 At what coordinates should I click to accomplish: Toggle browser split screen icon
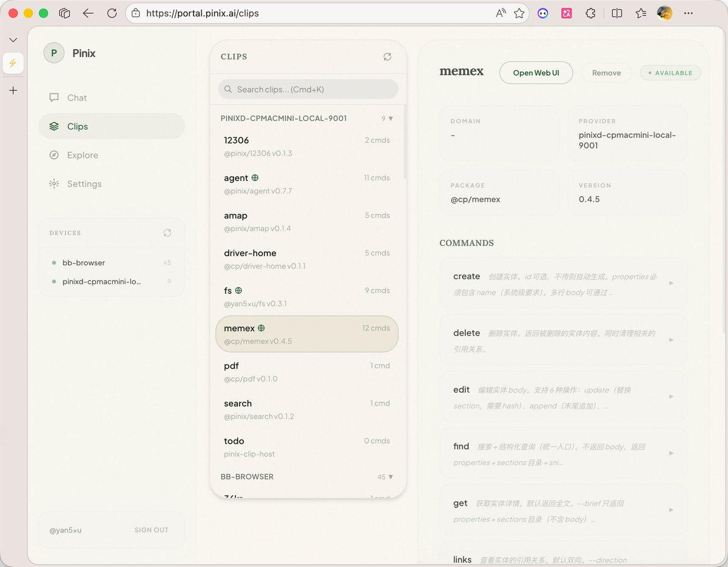[x=617, y=13]
